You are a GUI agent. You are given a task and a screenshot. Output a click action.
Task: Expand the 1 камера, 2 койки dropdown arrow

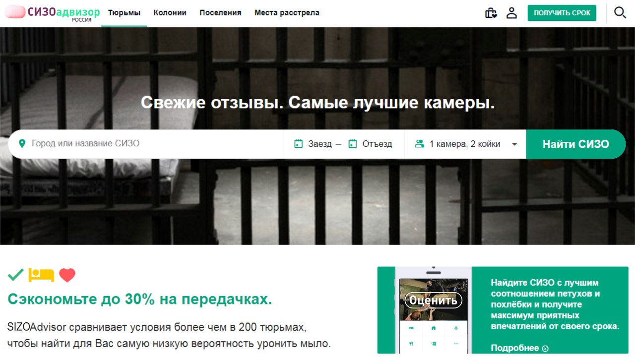[x=514, y=144]
